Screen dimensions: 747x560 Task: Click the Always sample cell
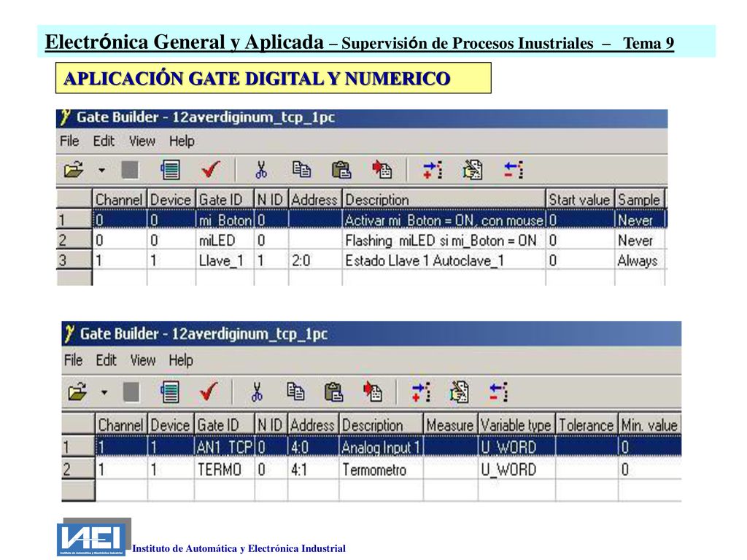639,260
